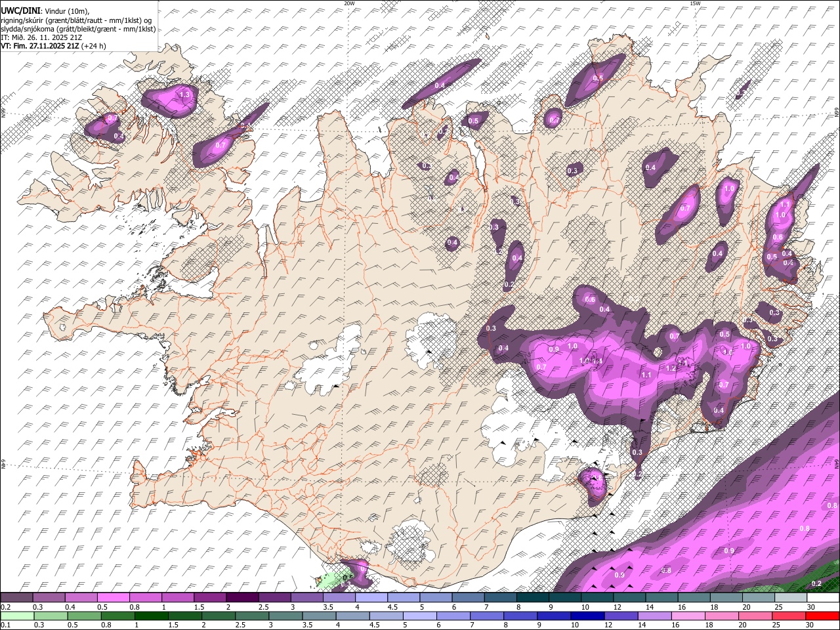Viewport: 840px width, 630px height.
Task: Select the medium green 0.5 legend swatch
Action: tap(84, 616)
